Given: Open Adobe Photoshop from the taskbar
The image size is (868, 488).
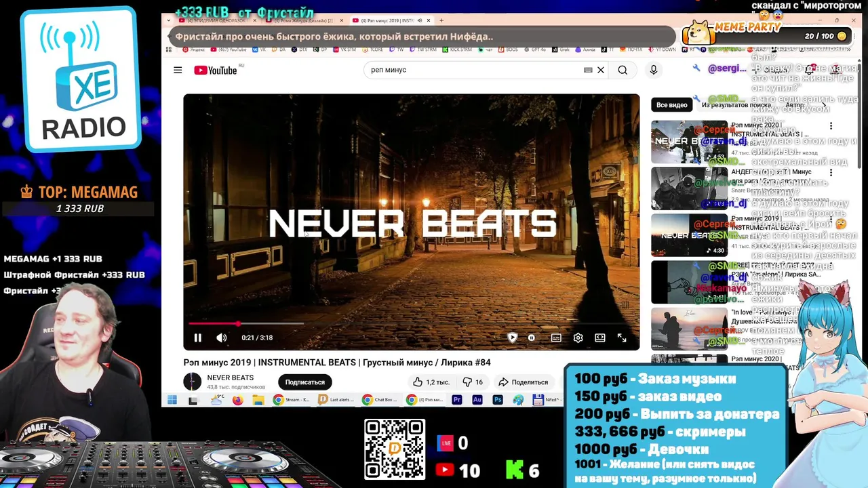Looking at the screenshot, I should [498, 400].
